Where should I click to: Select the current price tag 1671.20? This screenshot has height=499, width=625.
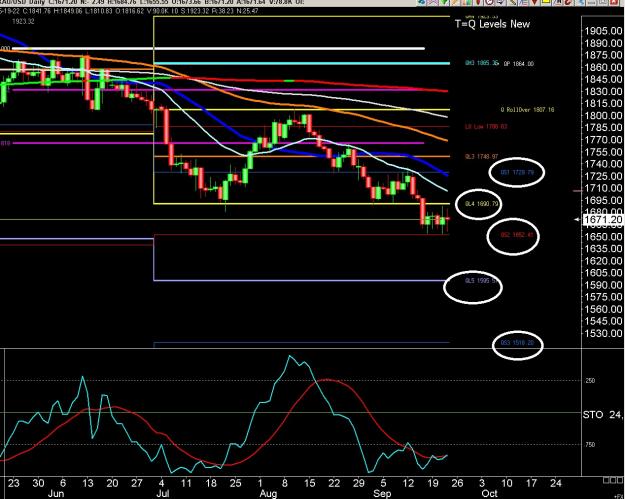tap(602, 220)
